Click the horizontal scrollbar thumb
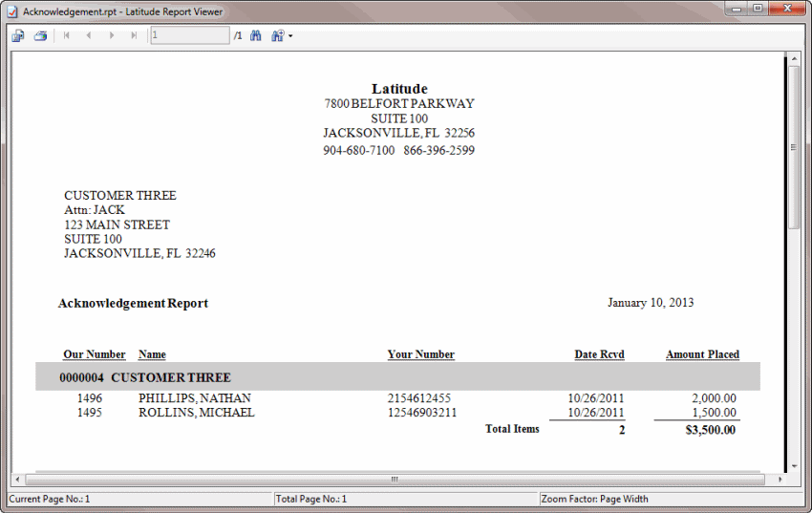The height and width of the screenshot is (513, 812). (x=395, y=480)
